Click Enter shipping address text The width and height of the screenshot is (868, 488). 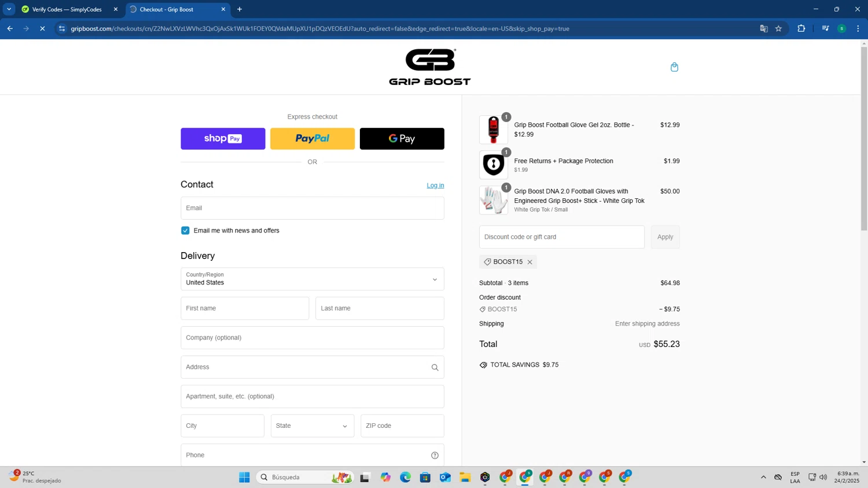pyautogui.click(x=647, y=324)
